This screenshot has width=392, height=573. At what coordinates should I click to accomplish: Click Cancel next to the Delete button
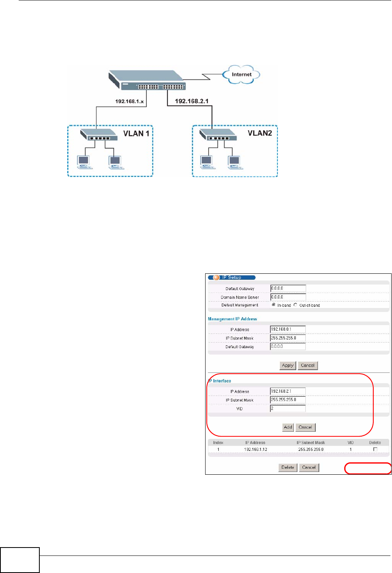(x=309, y=468)
